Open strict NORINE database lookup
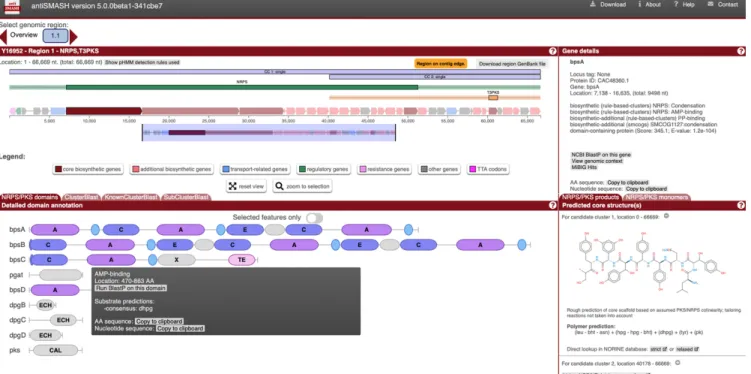The height and width of the screenshot is (374, 751). pos(659,349)
